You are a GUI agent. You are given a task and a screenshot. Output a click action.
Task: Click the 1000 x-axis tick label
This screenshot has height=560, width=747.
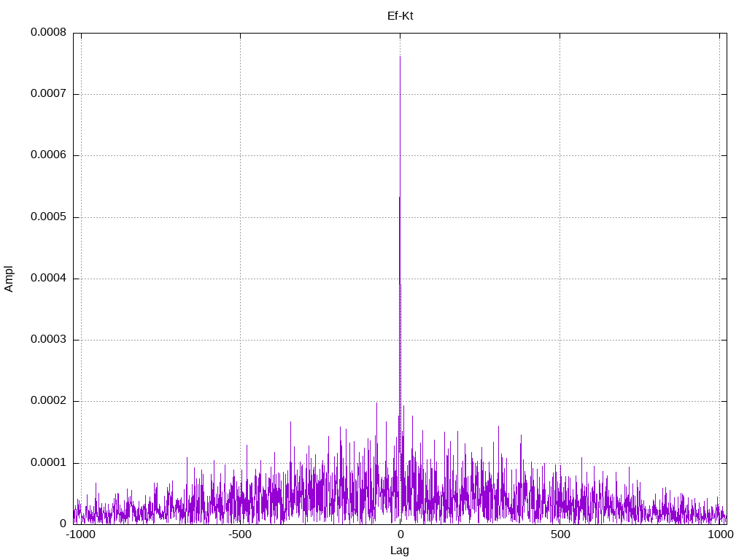tap(720, 534)
